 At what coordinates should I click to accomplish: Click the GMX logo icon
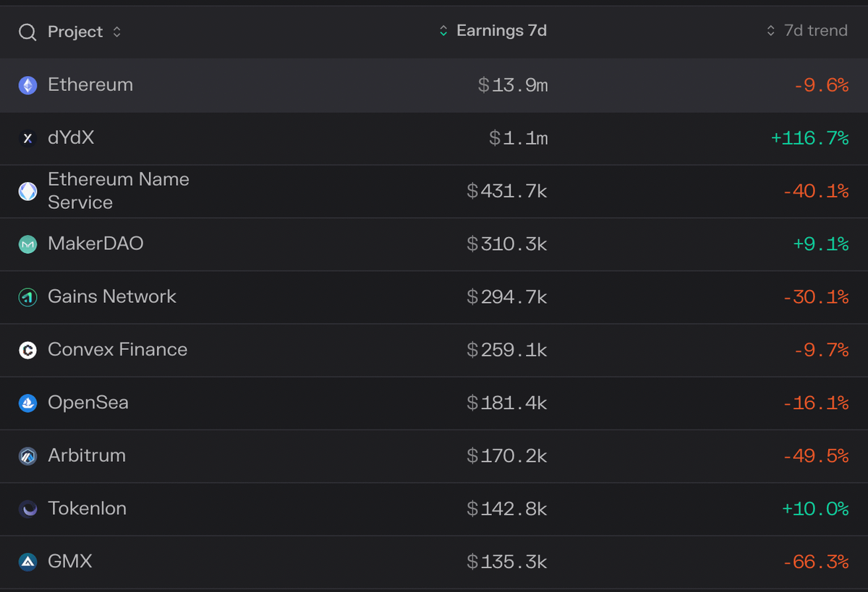coord(27,562)
